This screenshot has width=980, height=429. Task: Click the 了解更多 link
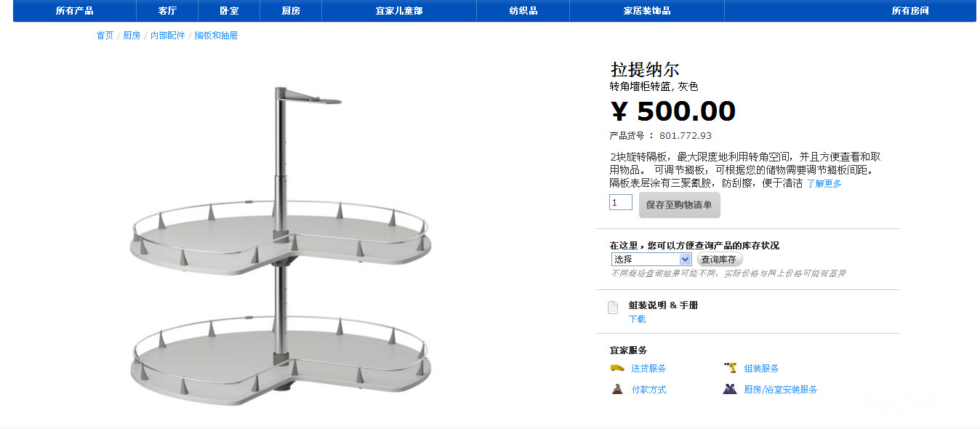824,184
